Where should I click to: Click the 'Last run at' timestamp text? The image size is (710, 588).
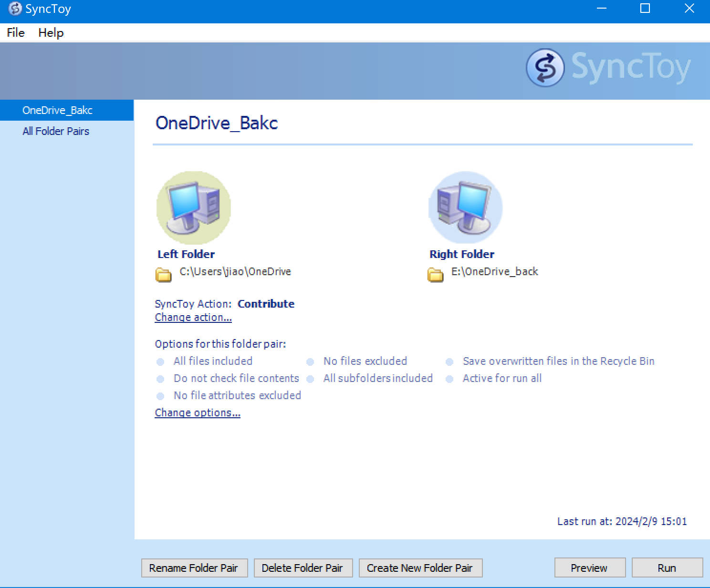622,521
